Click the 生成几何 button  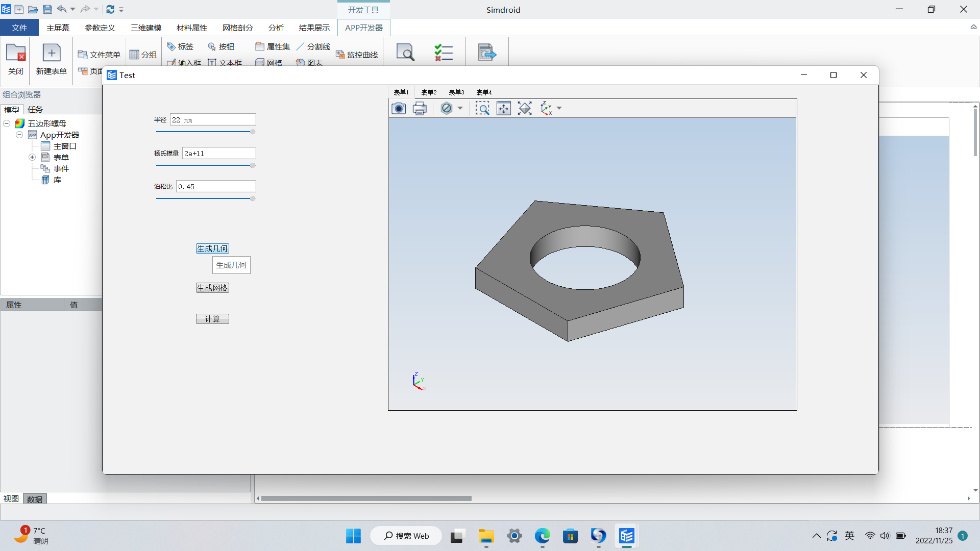(212, 248)
